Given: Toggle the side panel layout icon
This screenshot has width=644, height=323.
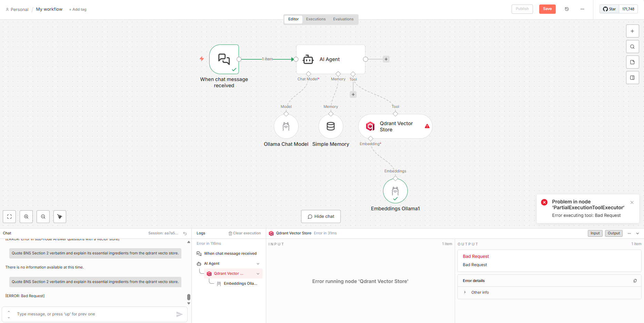Looking at the screenshot, I should point(632,78).
